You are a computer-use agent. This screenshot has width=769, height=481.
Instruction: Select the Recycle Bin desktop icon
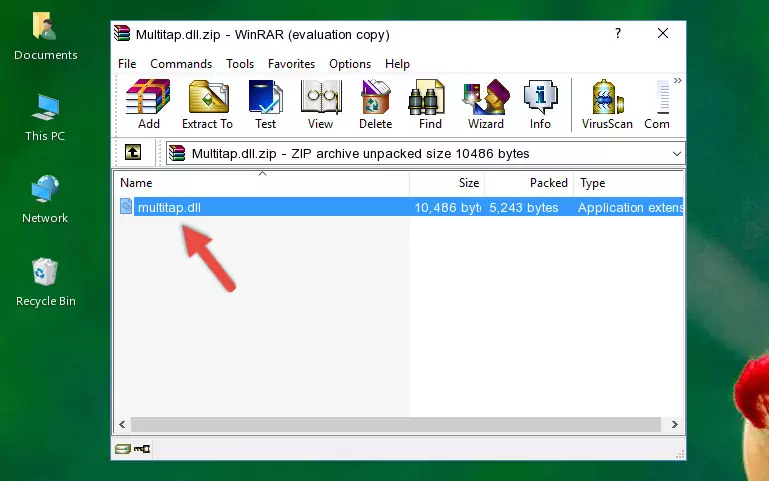(x=46, y=282)
